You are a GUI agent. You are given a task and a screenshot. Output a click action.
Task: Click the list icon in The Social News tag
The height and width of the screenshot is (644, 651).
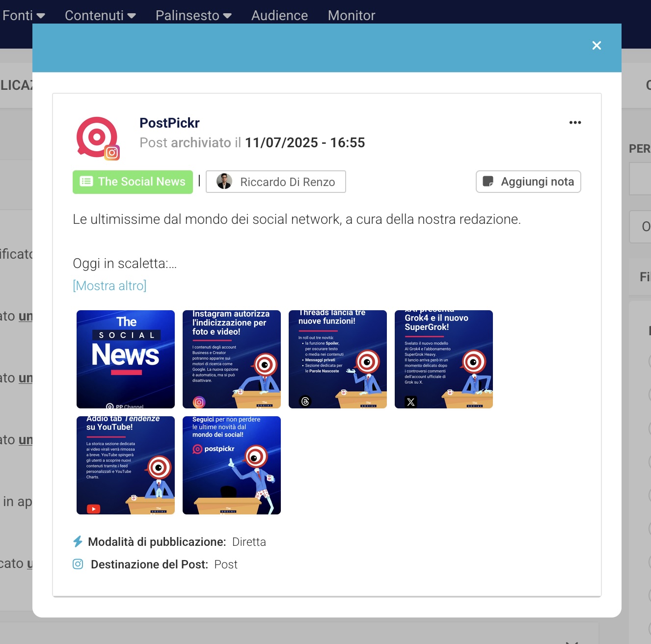tap(86, 182)
